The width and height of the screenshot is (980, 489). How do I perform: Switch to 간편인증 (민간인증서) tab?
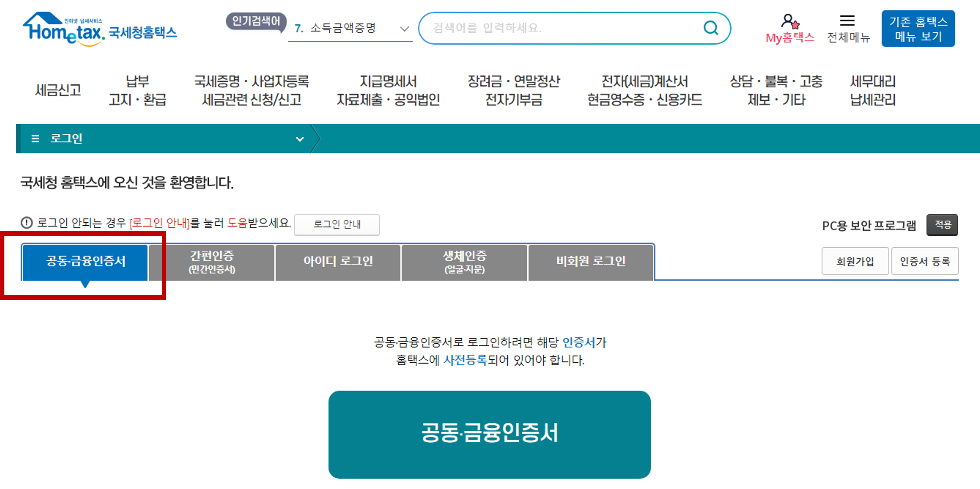tap(211, 262)
